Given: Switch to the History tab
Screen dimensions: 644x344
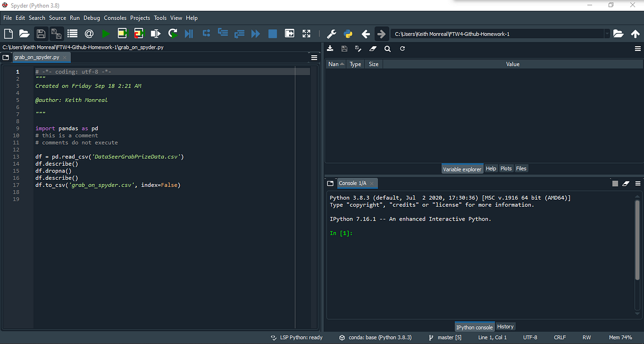Looking at the screenshot, I should click(x=505, y=326).
